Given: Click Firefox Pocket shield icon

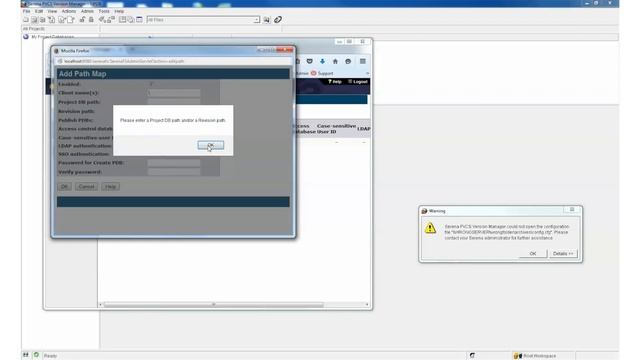Looking at the screenshot, I should point(310,61).
